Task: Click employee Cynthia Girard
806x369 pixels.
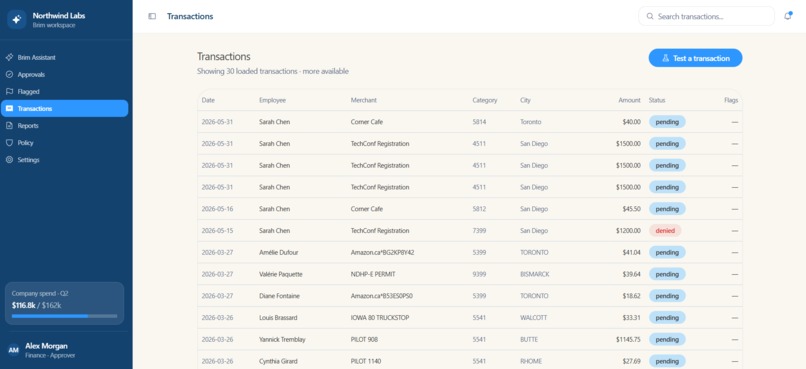Action: [x=278, y=361]
